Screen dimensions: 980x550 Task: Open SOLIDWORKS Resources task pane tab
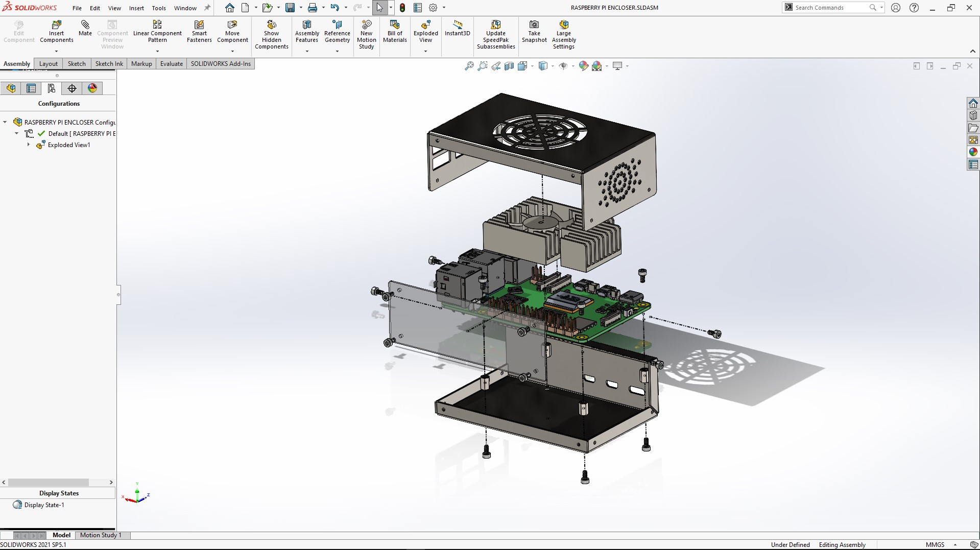pyautogui.click(x=973, y=103)
